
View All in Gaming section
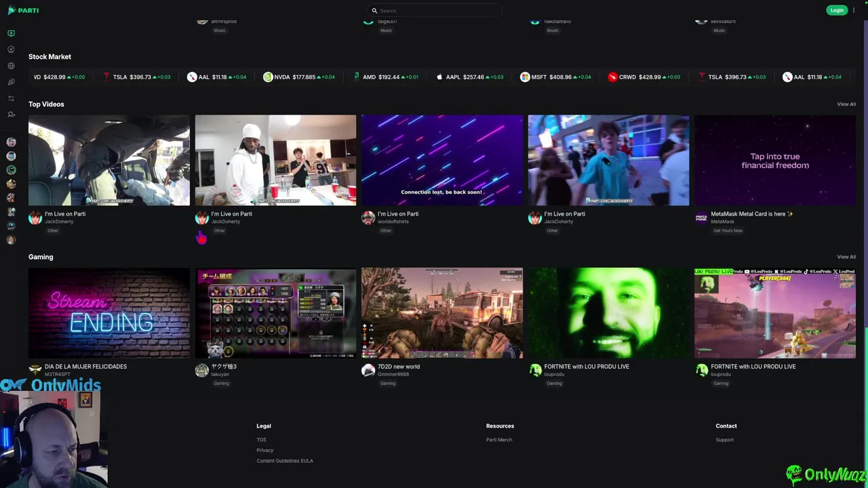[846, 257]
